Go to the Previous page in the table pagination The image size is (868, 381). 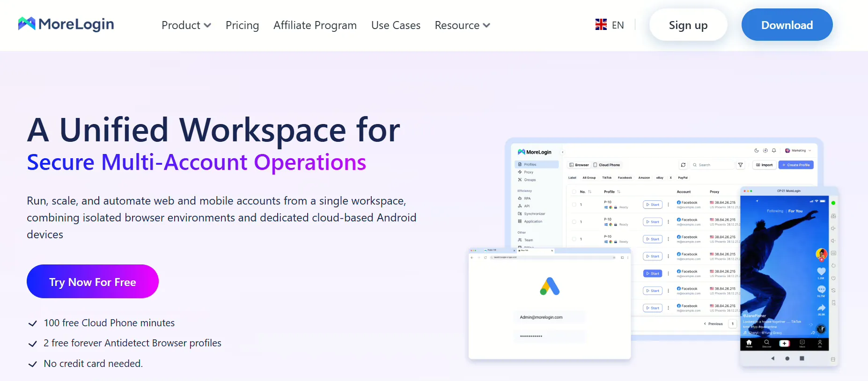pyautogui.click(x=714, y=324)
